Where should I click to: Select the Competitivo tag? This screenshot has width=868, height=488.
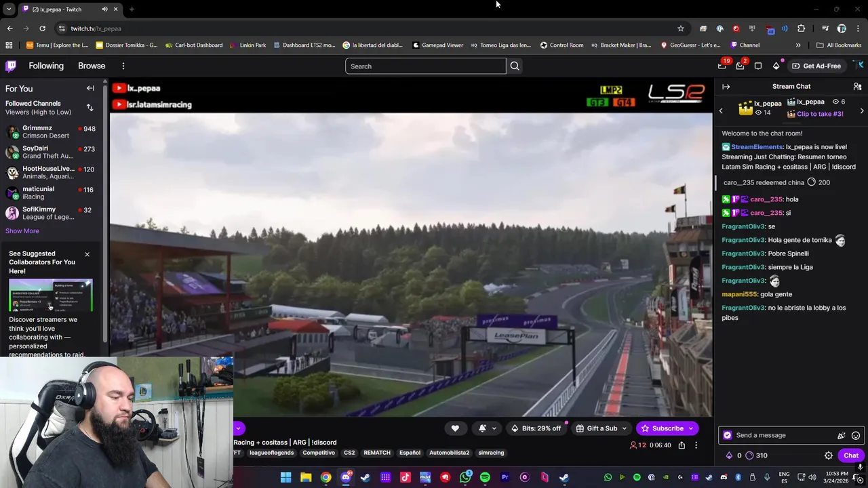(319, 453)
